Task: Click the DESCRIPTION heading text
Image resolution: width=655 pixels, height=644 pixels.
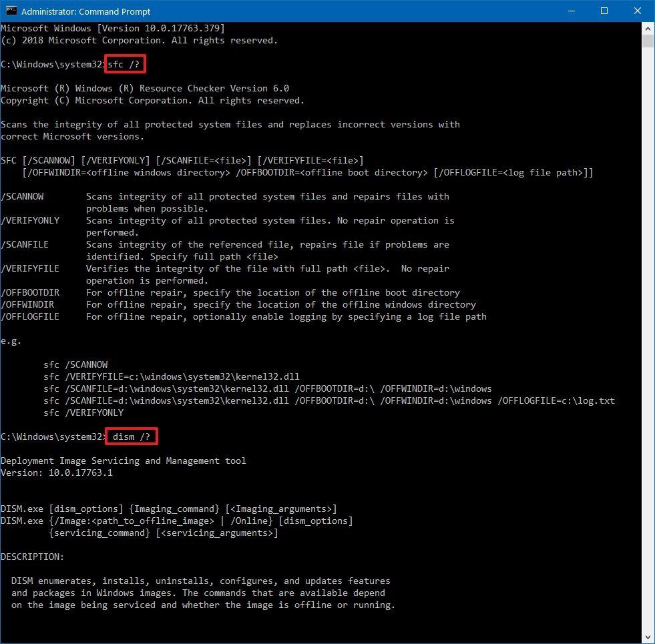Action: click(29, 557)
